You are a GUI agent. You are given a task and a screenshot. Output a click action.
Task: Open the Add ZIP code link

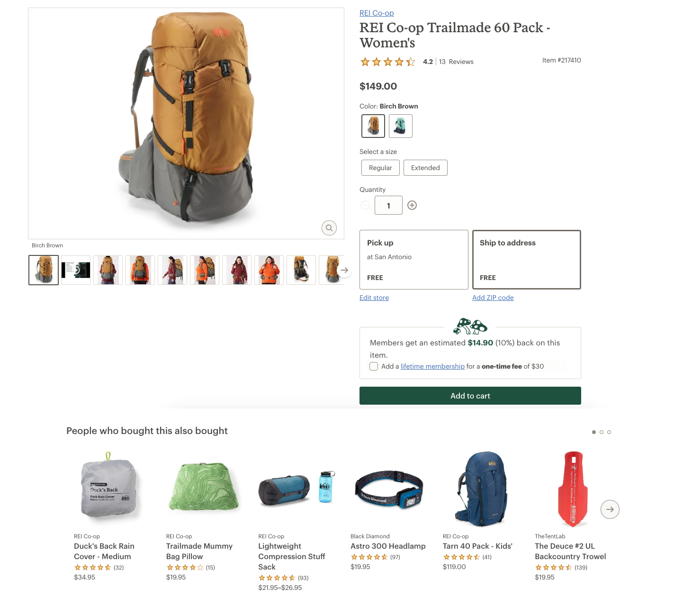(x=493, y=298)
